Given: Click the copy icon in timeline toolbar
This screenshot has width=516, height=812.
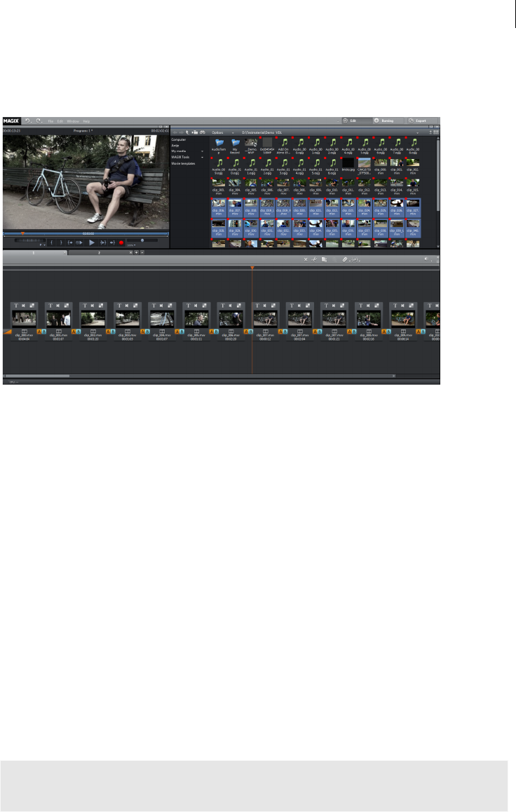Looking at the screenshot, I should point(324,259).
